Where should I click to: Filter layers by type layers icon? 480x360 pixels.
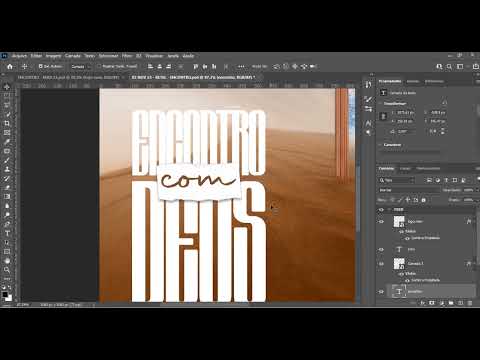click(x=446, y=180)
